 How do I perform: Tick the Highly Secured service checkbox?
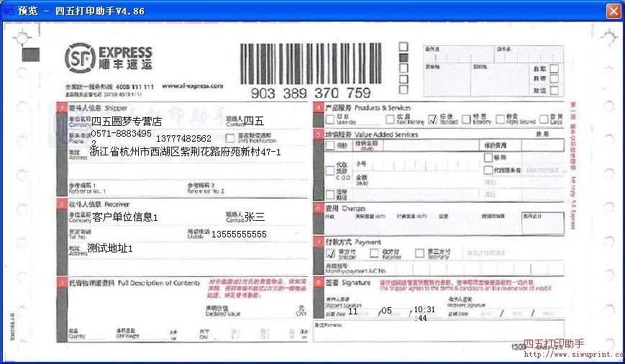[x=501, y=119]
